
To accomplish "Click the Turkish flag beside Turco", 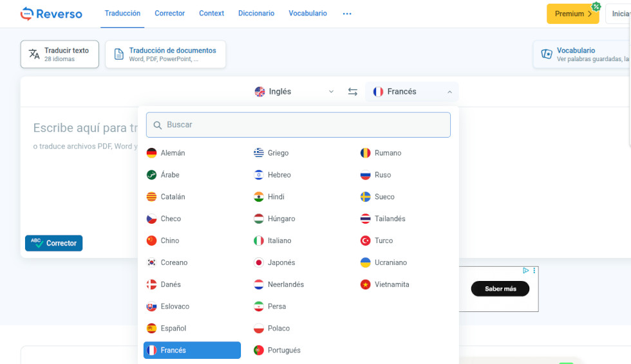I will [x=366, y=241].
